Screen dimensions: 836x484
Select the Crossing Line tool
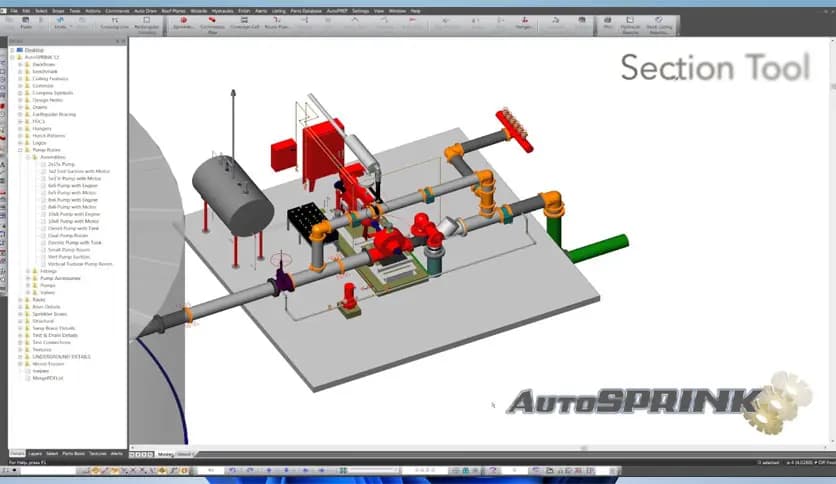[x=115, y=23]
